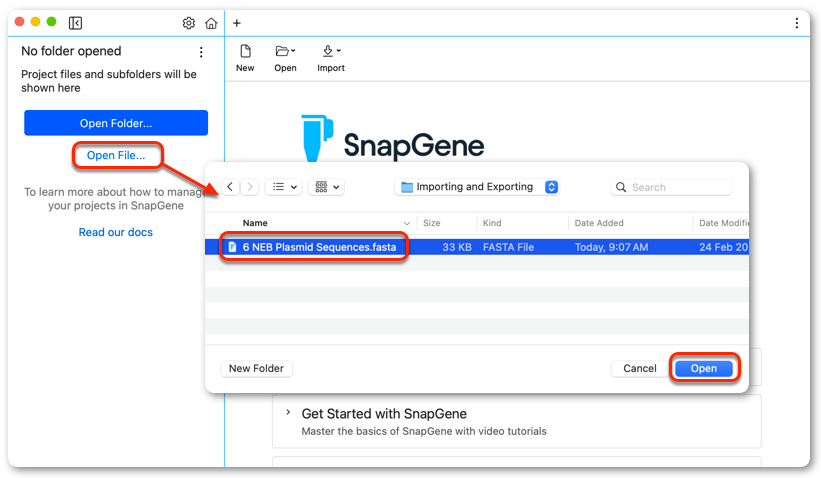This screenshot has height=478, width=821.
Task: Cancel the file open dialog
Action: click(x=639, y=369)
